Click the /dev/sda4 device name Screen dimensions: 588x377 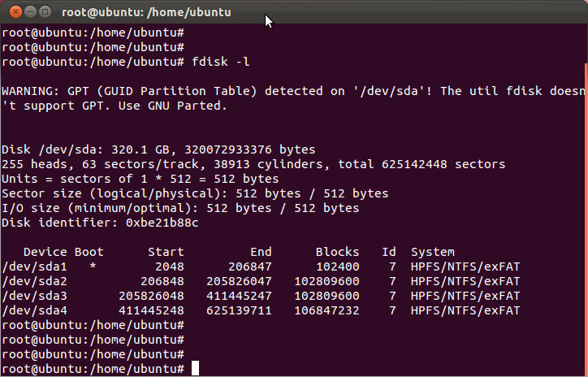(x=34, y=310)
